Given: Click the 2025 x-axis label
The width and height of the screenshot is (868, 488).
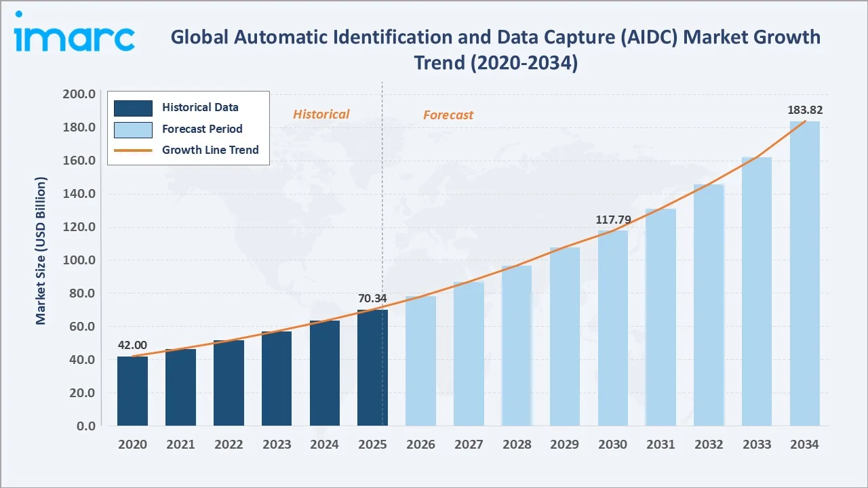Looking at the screenshot, I should click(372, 445).
